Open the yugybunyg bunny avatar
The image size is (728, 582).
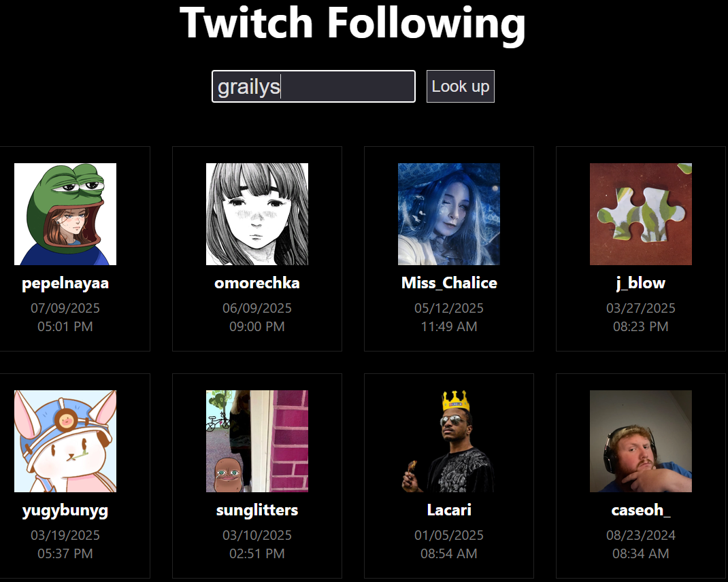tap(65, 441)
